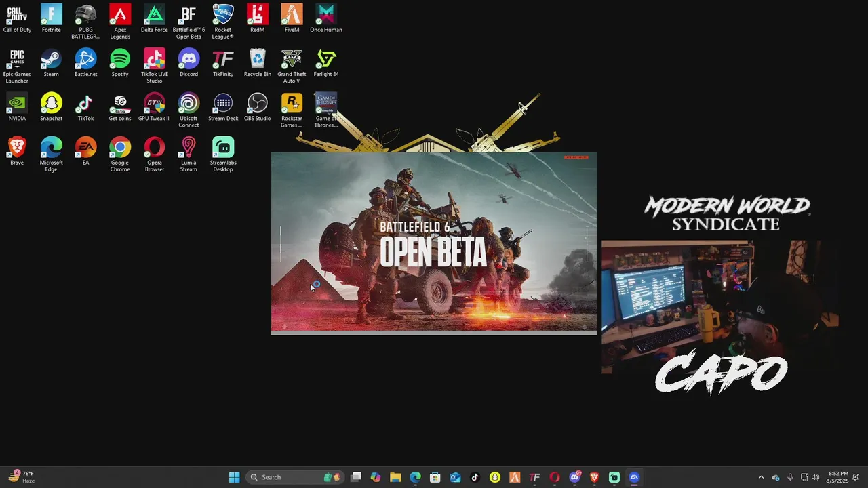The width and height of the screenshot is (868, 488).
Task: Open the clock showing 8:52 PM
Action: click(838, 477)
